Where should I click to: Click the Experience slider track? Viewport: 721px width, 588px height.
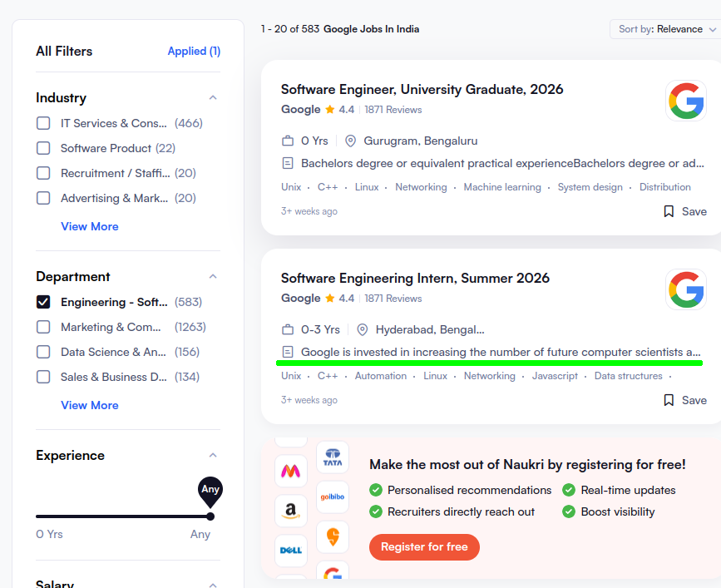123,516
